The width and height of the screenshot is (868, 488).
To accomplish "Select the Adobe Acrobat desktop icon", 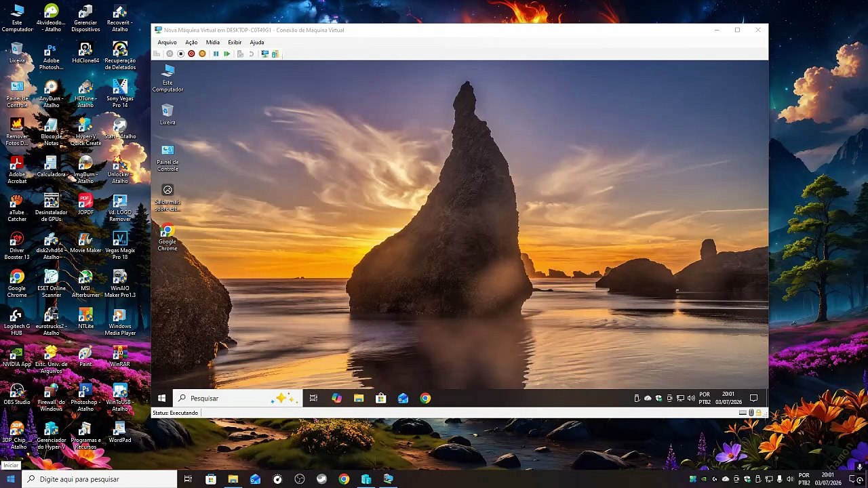I will tap(17, 169).
